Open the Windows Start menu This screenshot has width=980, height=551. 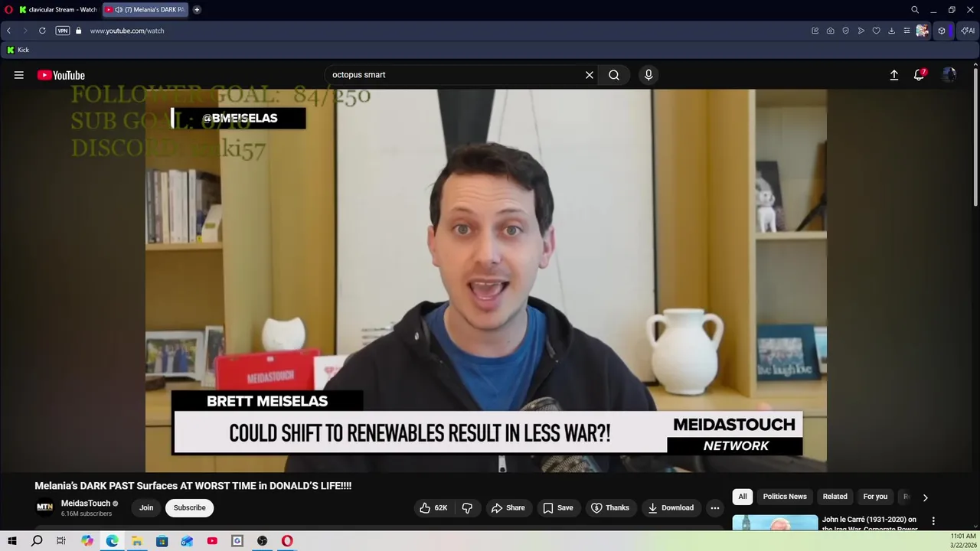coord(12,541)
